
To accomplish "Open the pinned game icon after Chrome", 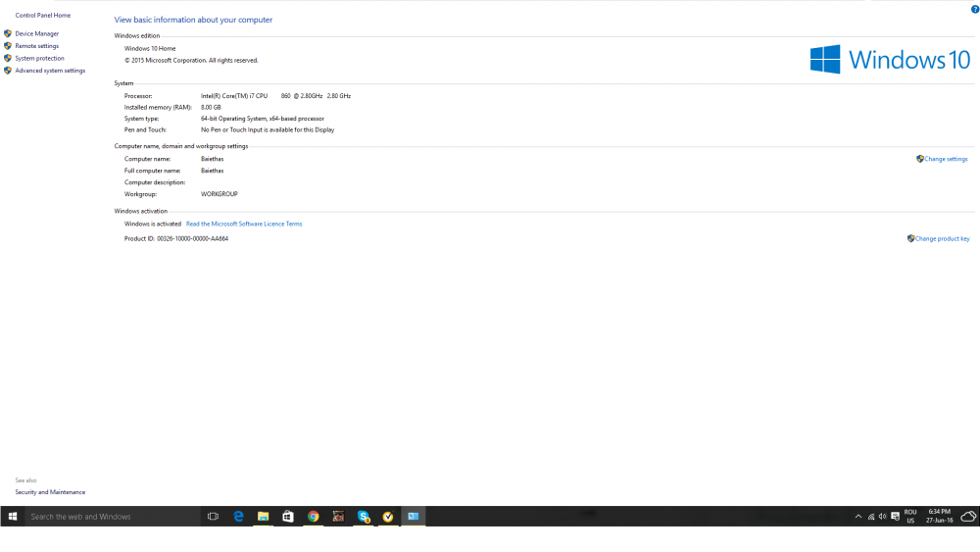I will (338, 517).
